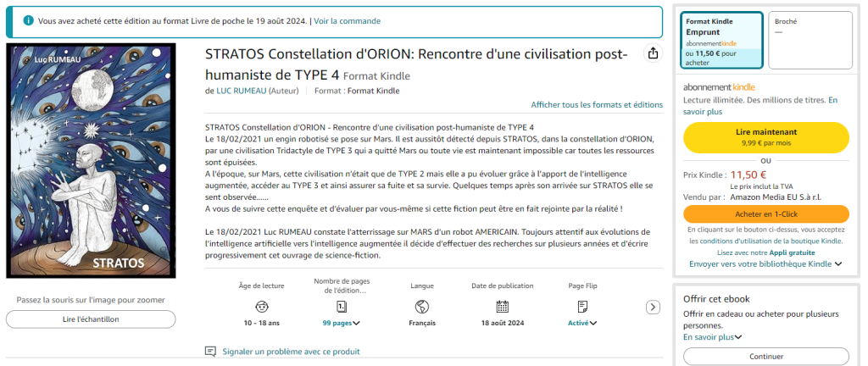Click the reading age face icon
This screenshot has width=868, height=366.
pyautogui.click(x=263, y=306)
